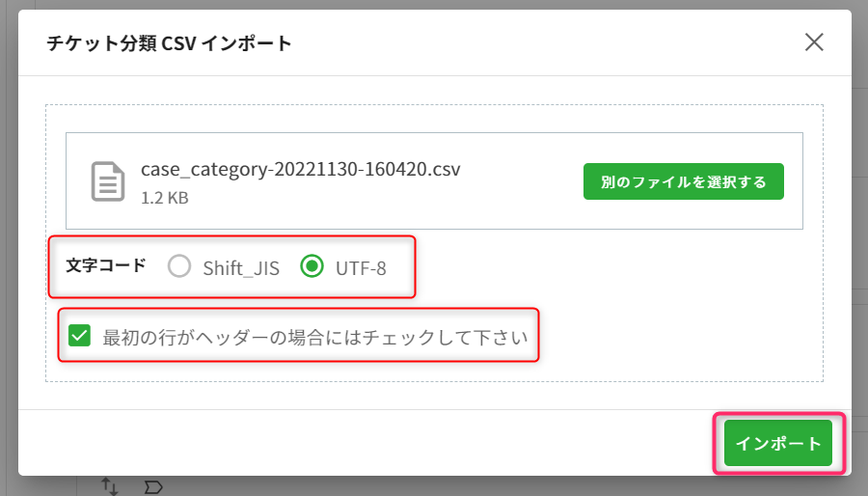Image resolution: width=868 pixels, height=496 pixels.
Task: Uncheck the header row checkbox
Action: click(x=79, y=336)
